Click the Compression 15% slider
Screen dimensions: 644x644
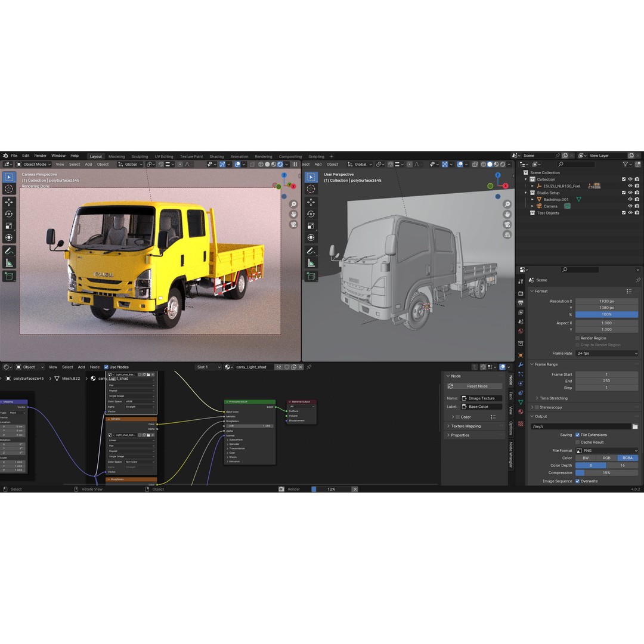[607, 473]
